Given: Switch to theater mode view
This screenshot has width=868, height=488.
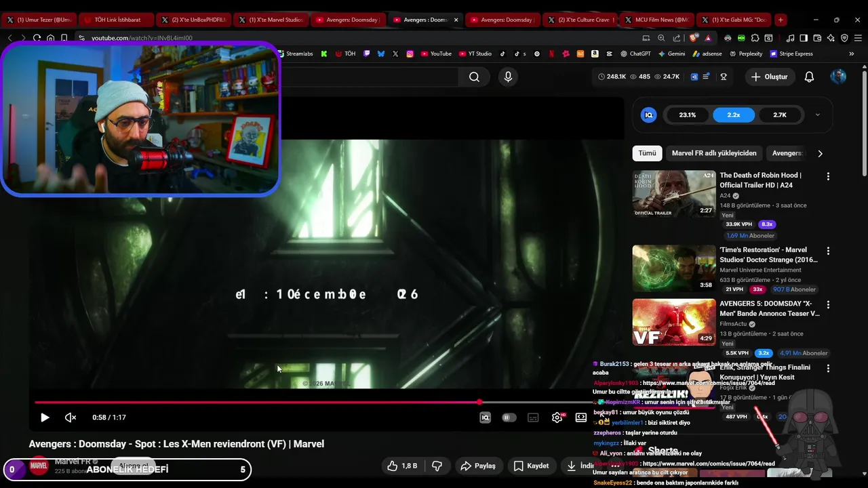Looking at the screenshot, I should point(581,418).
